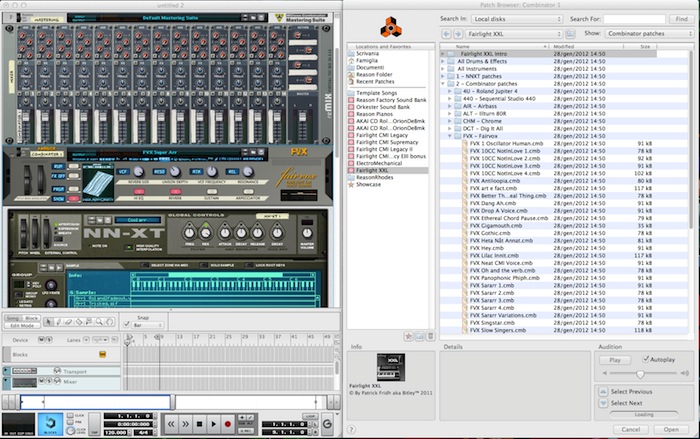Open the Show Combinator patches dropdown
Viewport: 700px width, 439px height.
pos(647,33)
